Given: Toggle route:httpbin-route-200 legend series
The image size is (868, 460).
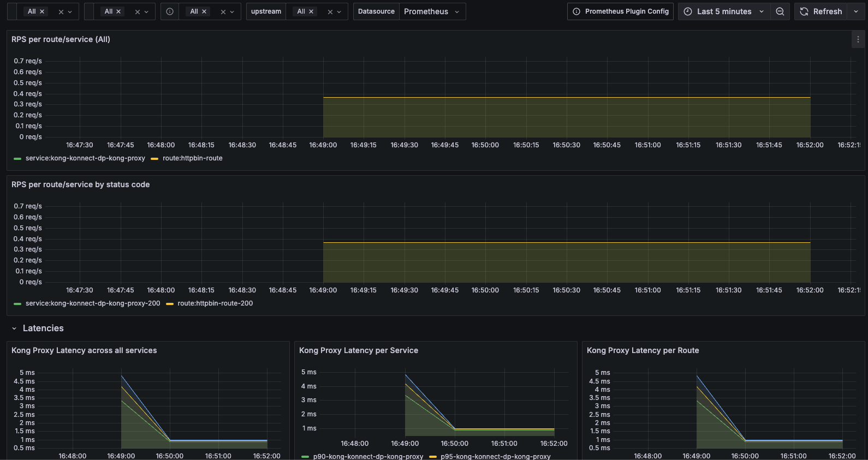Looking at the screenshot, I should [215, 303].
